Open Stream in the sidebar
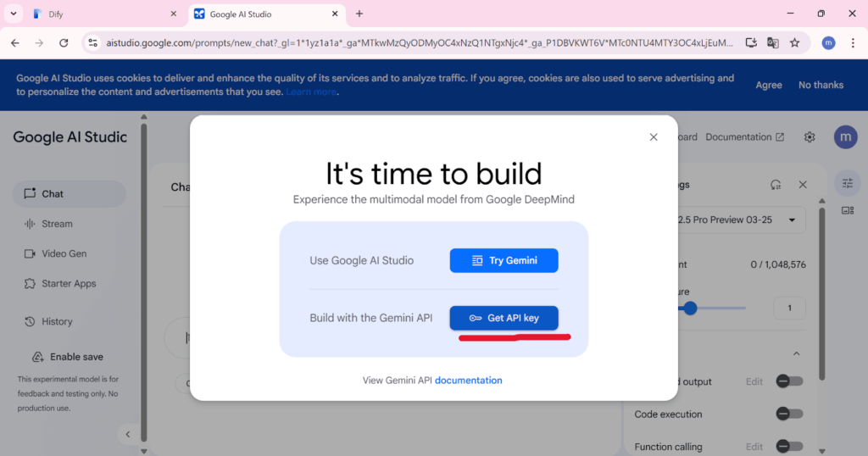Viewport: 868px width, 456px height. [x=70, y=224]
